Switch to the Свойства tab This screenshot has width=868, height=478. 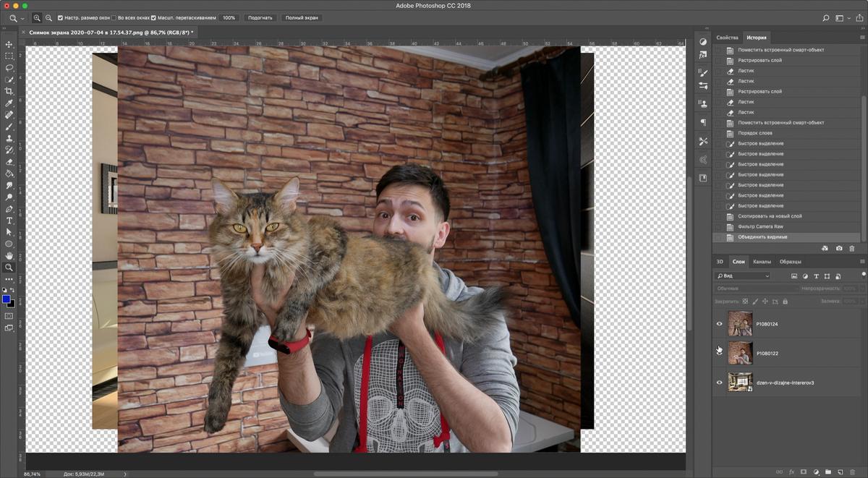point(727,38)
